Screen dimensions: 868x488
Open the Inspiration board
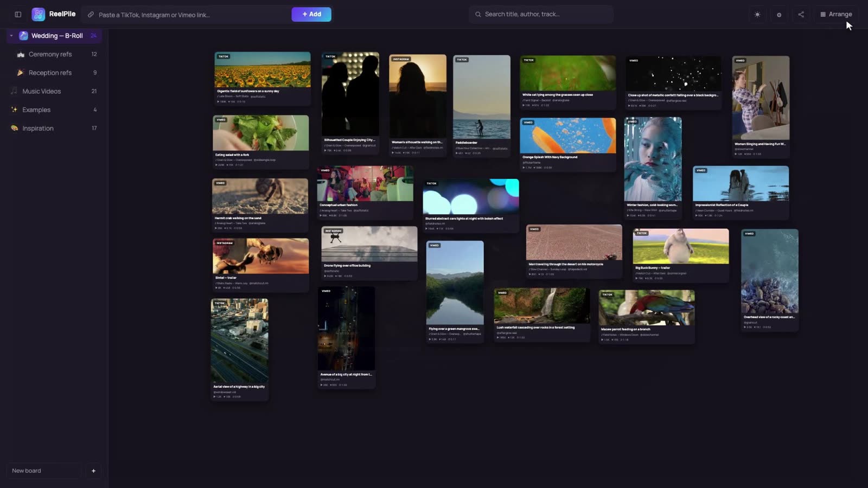click(54, 129)
